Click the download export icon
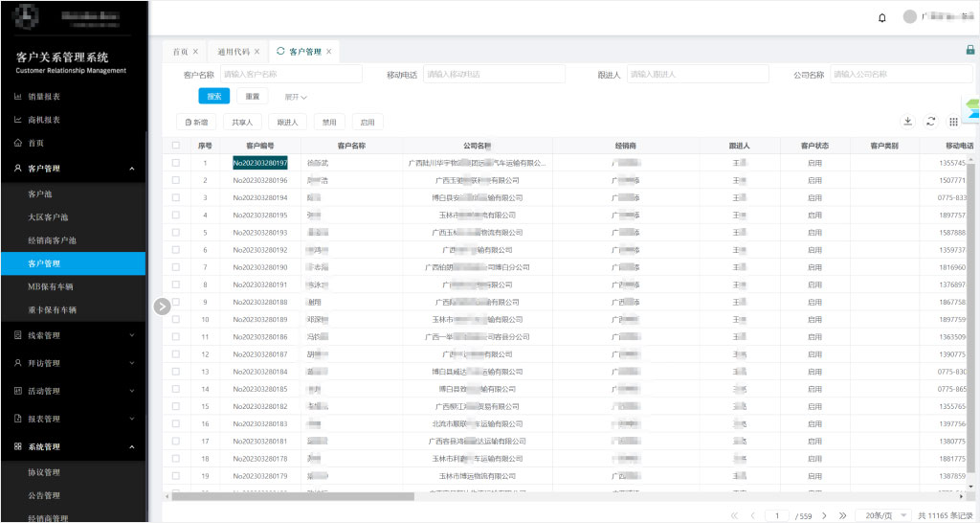 907,122
